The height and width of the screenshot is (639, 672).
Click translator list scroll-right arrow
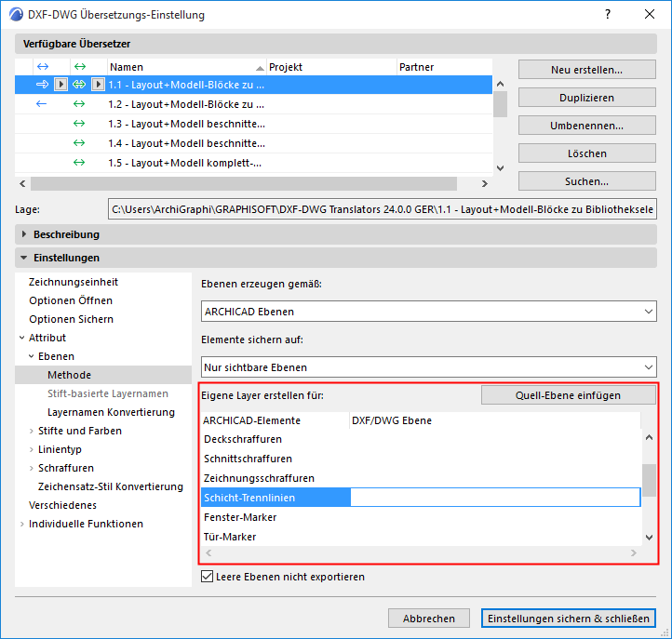[484, 183]
